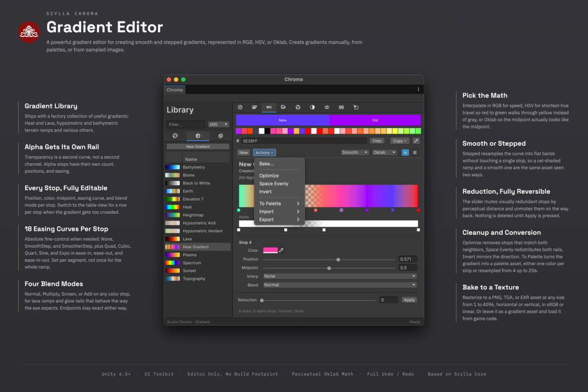Select the red last gradient color stop
The width and height of the screenshot is (588, 392).
tap(418, 210)
